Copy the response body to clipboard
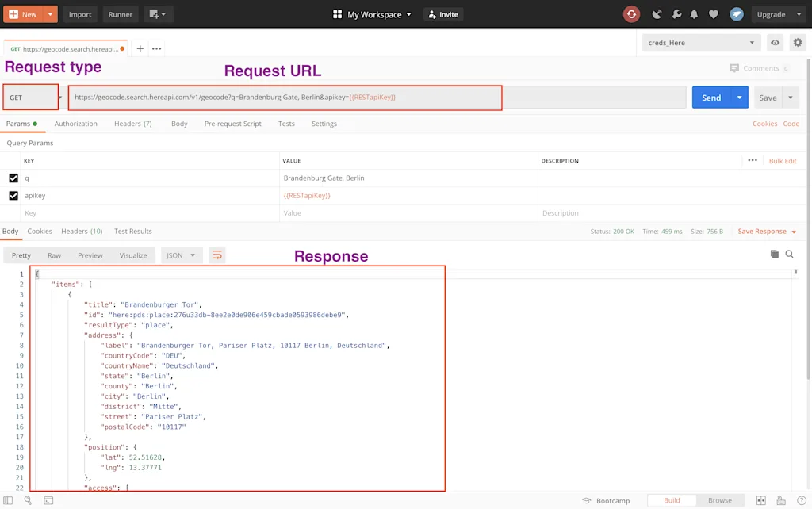The height and width of the screenshot is (509, 812). [774, 254]
